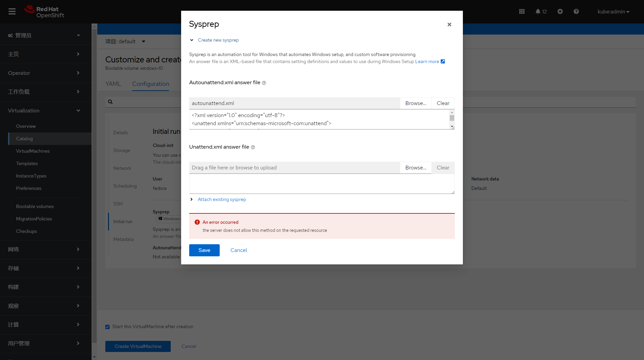Click Browse for Autounattend.xml file
The height and width of the screenshot is (360, 644).
(416, 103)
